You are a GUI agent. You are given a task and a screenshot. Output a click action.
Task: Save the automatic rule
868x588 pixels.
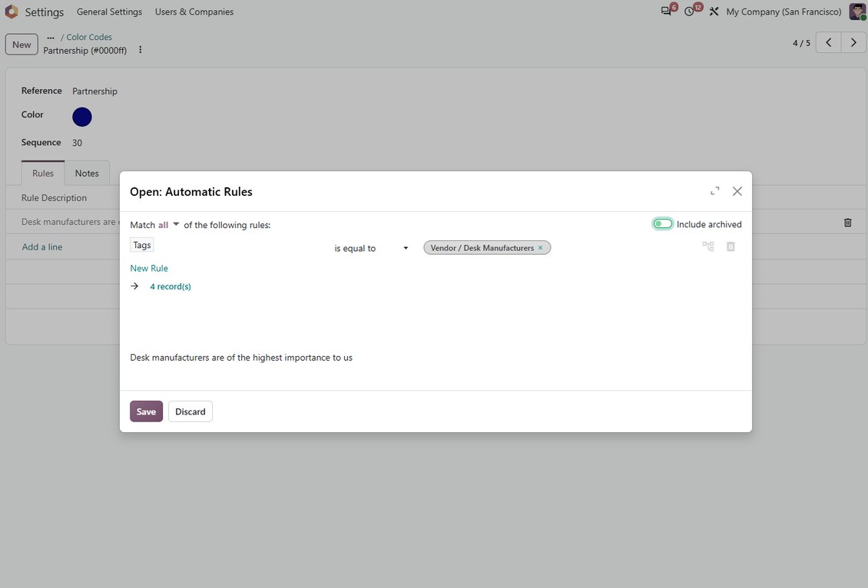point(146,411)
